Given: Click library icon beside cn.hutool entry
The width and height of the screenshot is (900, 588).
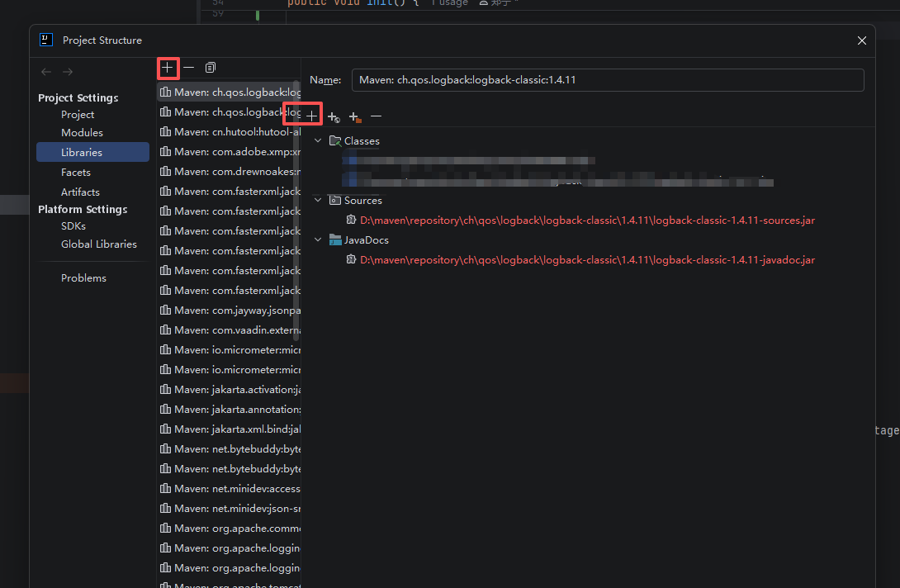Looking at the screenshot, I should point(165,131).
